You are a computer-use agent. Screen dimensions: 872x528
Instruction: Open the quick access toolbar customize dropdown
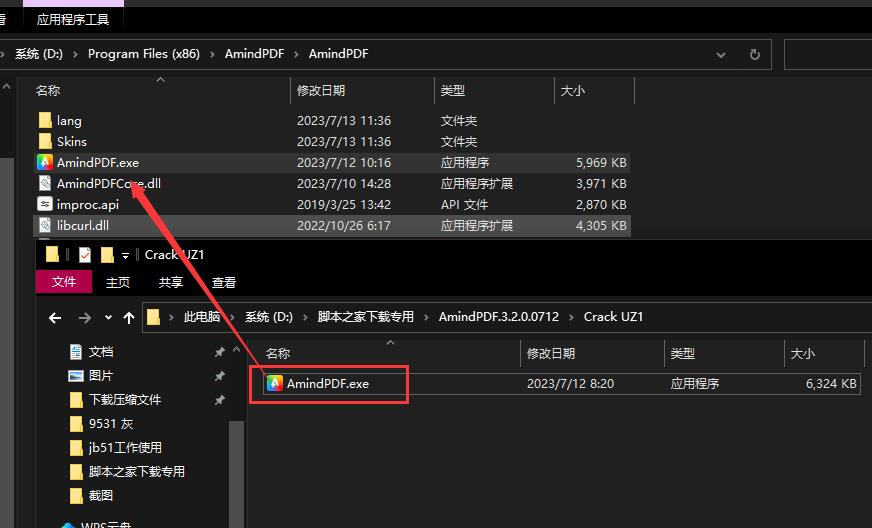(x=126, y=255)
